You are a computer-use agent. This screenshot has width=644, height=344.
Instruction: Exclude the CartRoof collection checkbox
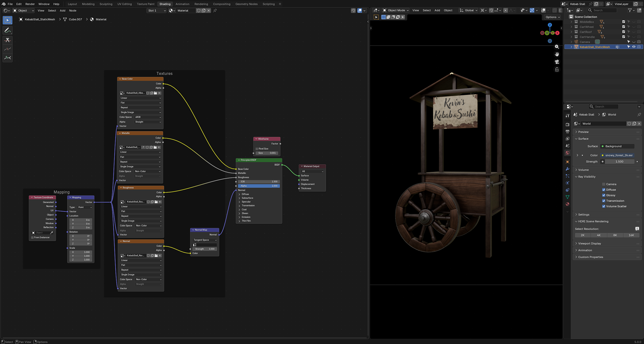tap(624, 32)
